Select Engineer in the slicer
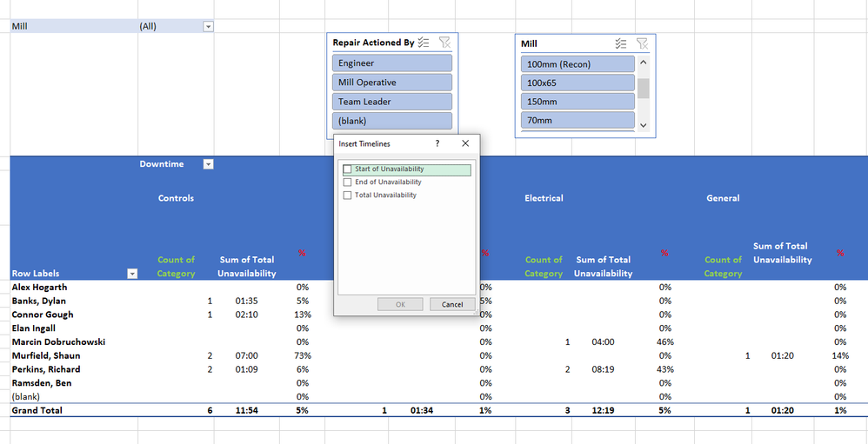 click(392, 63)
